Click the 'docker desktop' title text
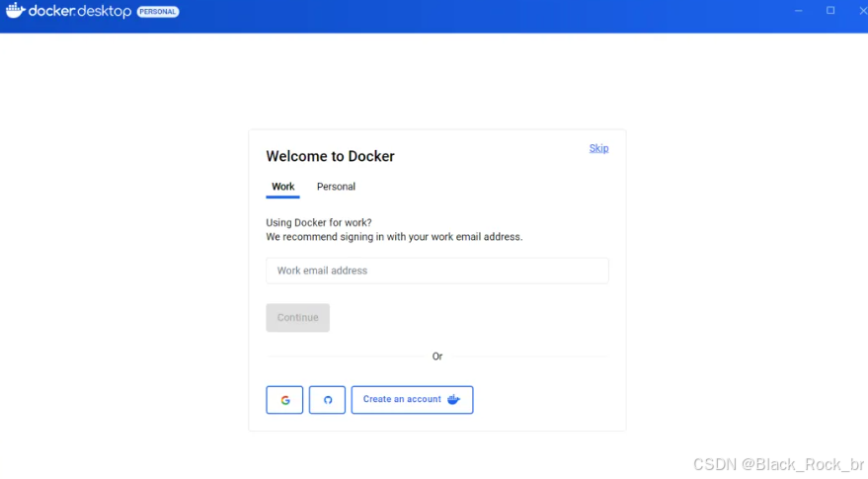 [80, 11]
